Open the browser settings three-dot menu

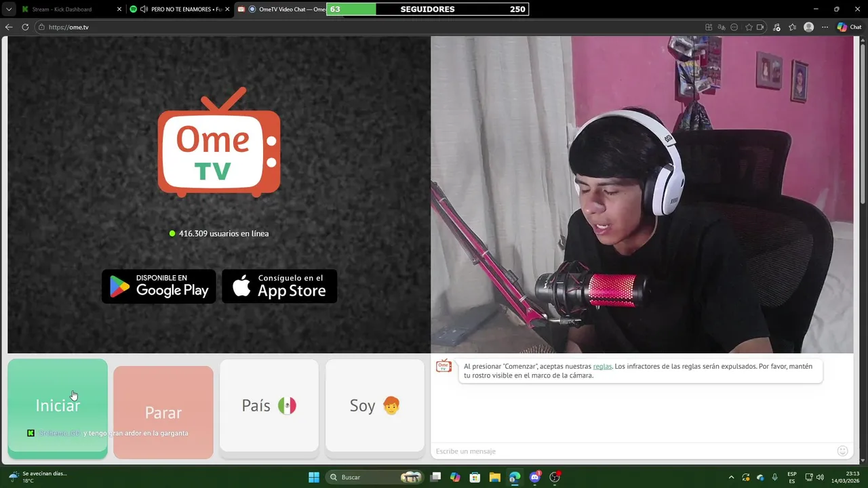click(x=825, y=27)
